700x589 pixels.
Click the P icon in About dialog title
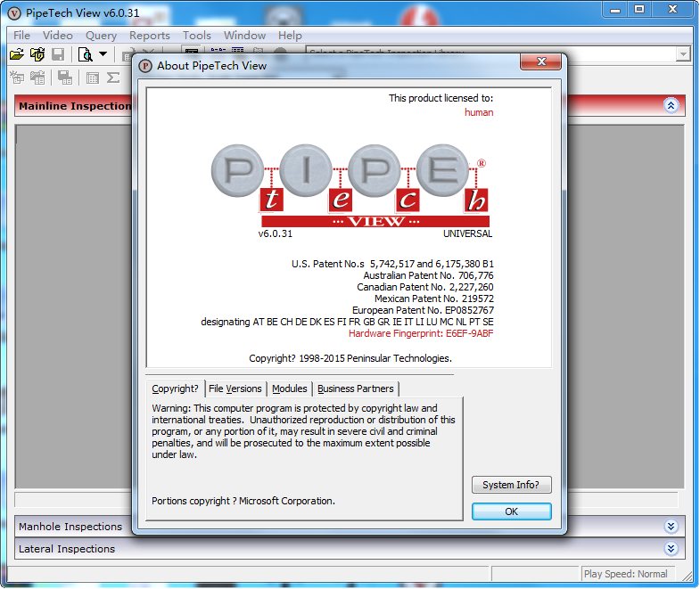coord(145,65)
